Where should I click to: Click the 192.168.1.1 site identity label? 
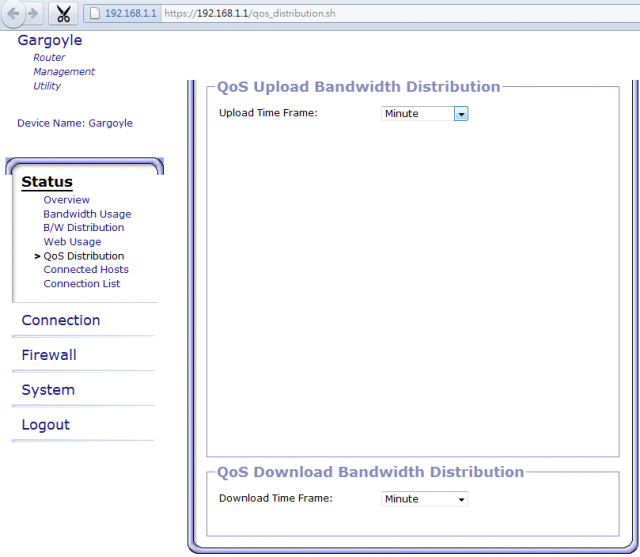(x=131, y=13)
